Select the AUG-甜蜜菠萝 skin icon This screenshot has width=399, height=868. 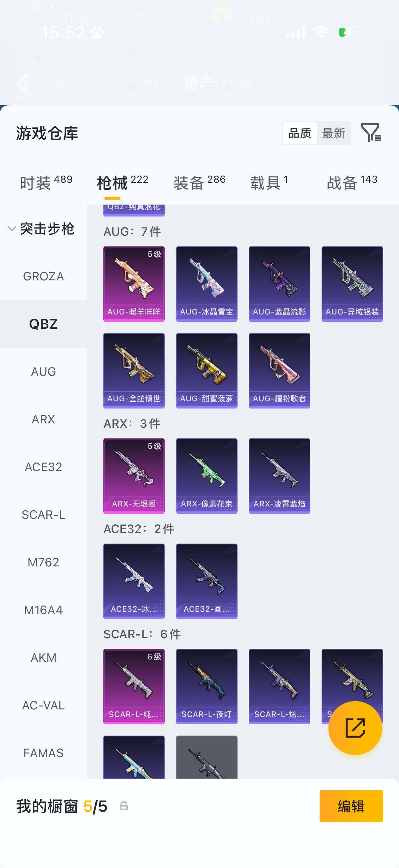[206, 371]
